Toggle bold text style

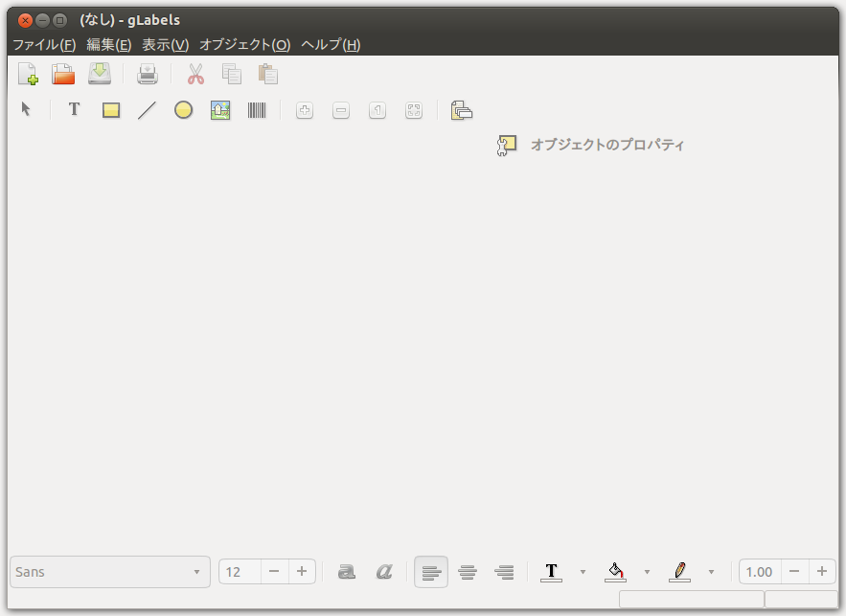click(x=347, y=572)
